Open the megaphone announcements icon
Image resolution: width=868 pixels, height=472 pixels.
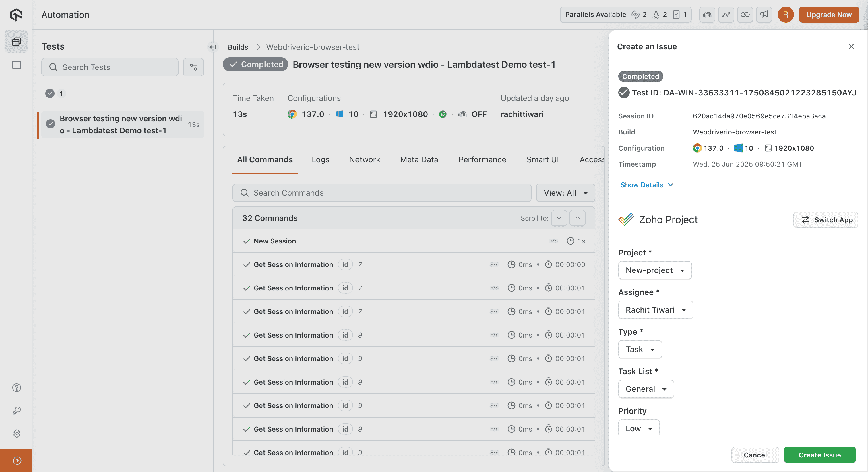764,15
